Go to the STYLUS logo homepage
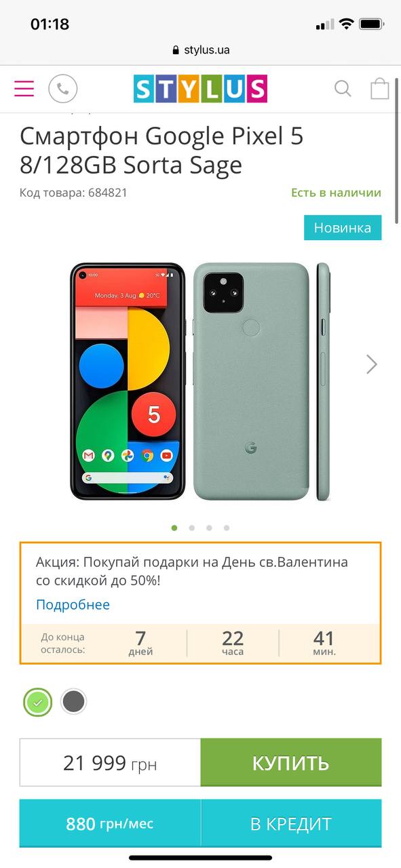401x868 pixels. coord(200,89)
